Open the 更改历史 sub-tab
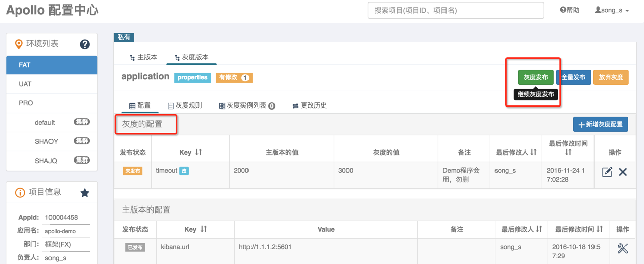 pos(310,105)
